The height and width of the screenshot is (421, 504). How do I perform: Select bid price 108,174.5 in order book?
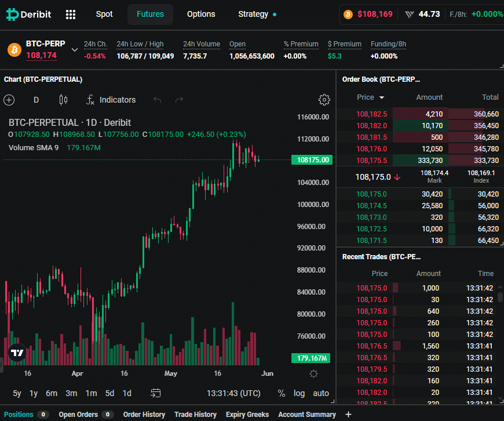tap(371, 206)
